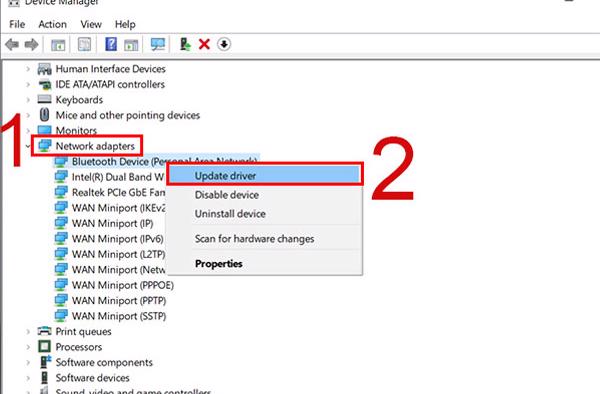Click the Properties sheet toolbar icon

85,44
